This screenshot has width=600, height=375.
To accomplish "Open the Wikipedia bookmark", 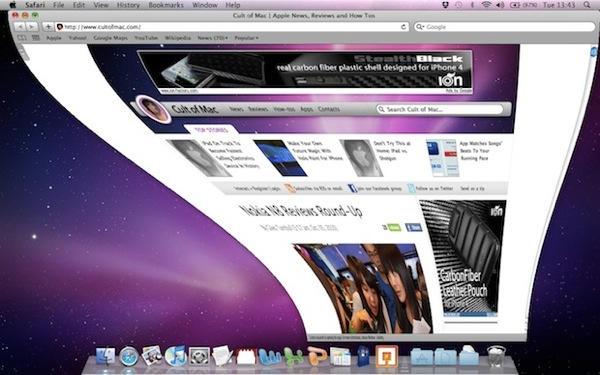I will [178, 38].
